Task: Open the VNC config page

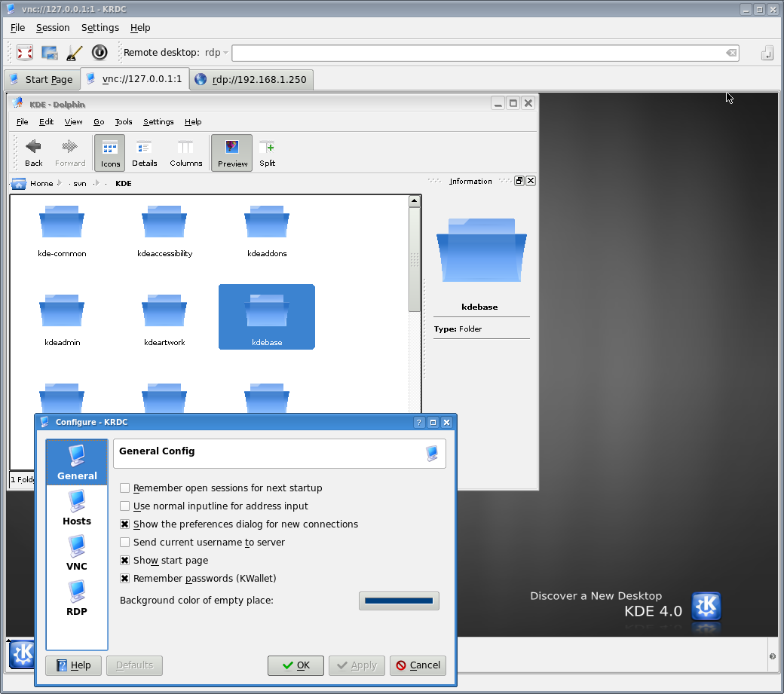Action: 77,552
